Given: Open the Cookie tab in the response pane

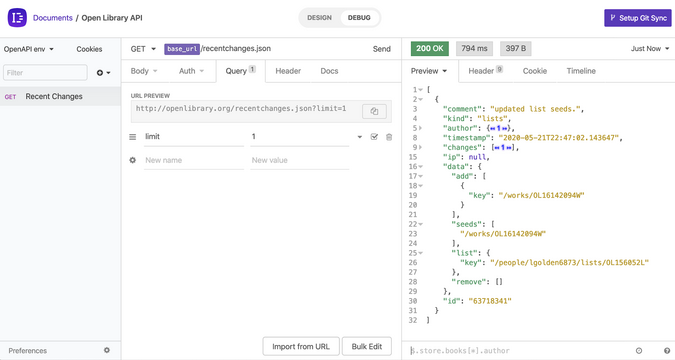Looking at the screenshot, I should (535, 71).
